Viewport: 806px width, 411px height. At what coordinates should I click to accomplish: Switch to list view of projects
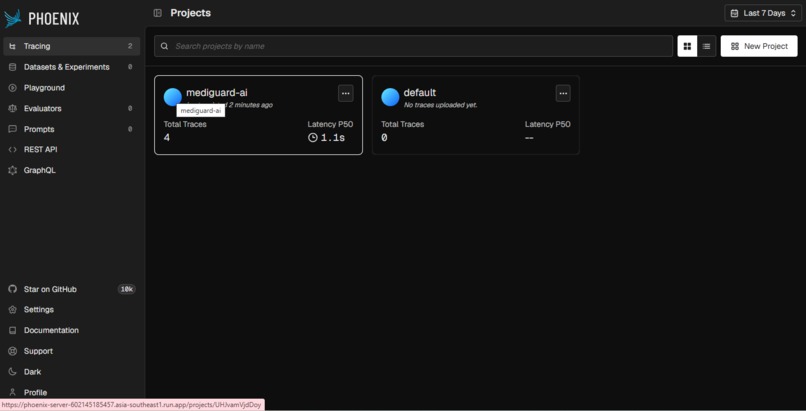(706, 46)
